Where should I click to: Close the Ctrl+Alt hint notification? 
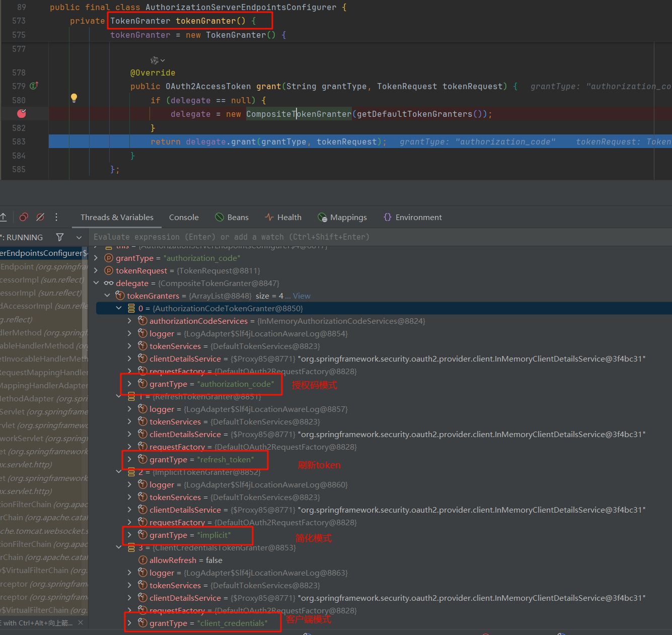(81, 623)
